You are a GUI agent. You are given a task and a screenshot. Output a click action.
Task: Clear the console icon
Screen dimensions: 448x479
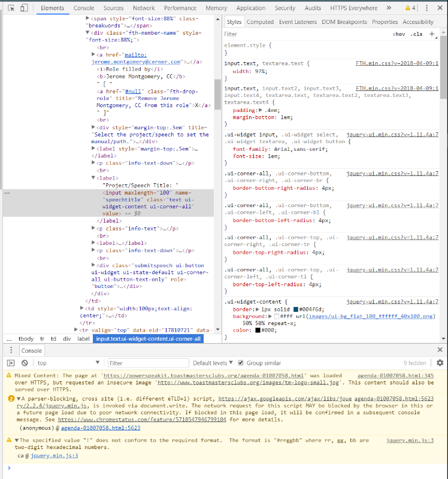[x=25, y=363]
